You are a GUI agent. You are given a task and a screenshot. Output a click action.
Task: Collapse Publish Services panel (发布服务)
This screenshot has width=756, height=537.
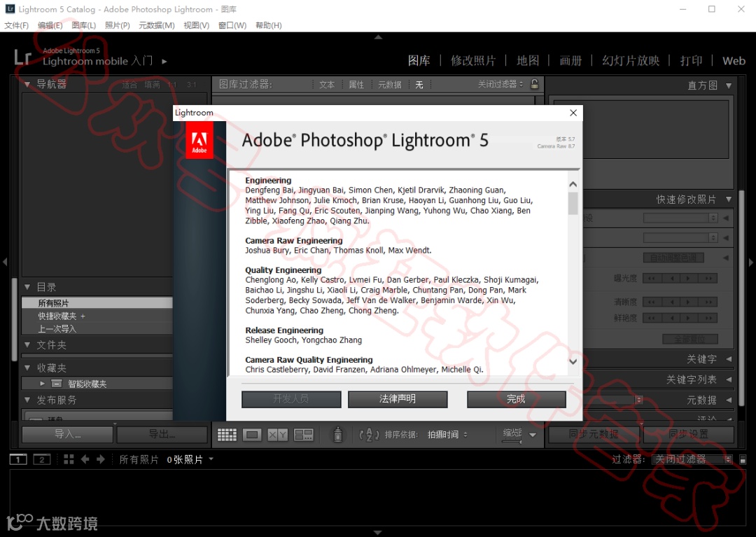click(27, 400)
